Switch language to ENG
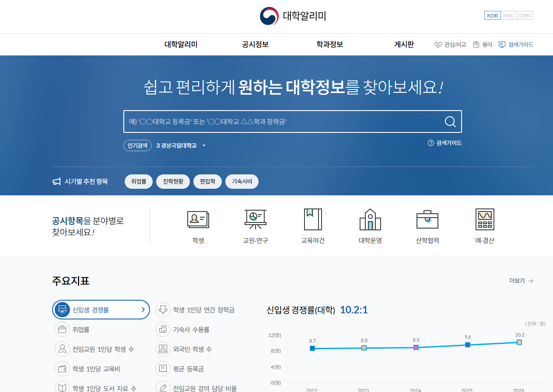The width and height of the screenshot is (553, 392). click(x=509, y=16)
